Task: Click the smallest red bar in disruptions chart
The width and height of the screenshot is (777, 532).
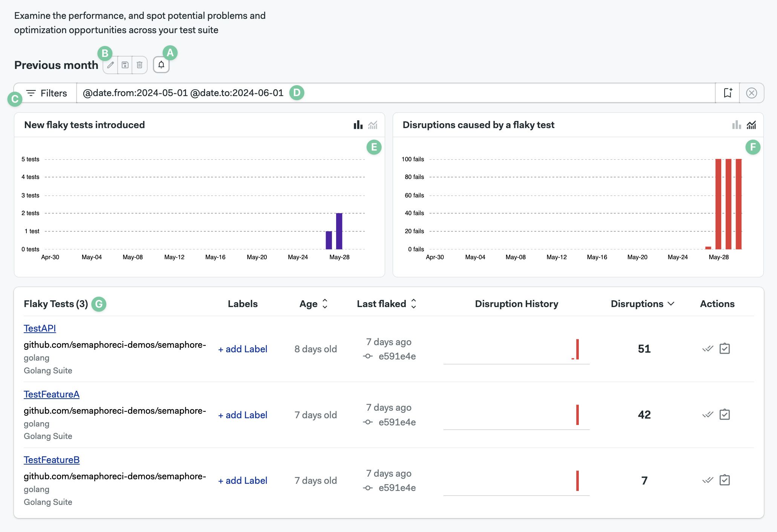Action: pyautogui.click(x=708, y=248)
